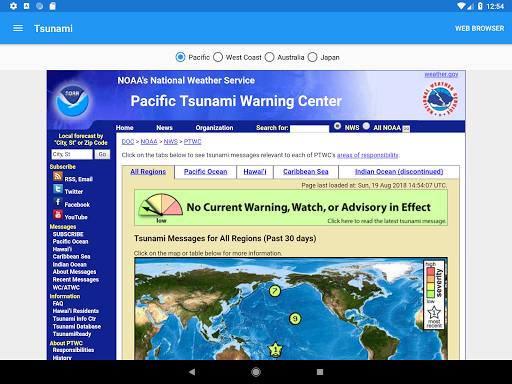Open the Hawai'i Residents link

[x=76, y=311]
